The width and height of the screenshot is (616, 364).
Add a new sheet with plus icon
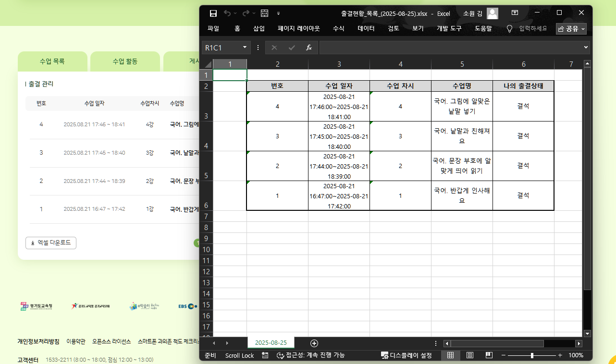(x=314, y=343)
